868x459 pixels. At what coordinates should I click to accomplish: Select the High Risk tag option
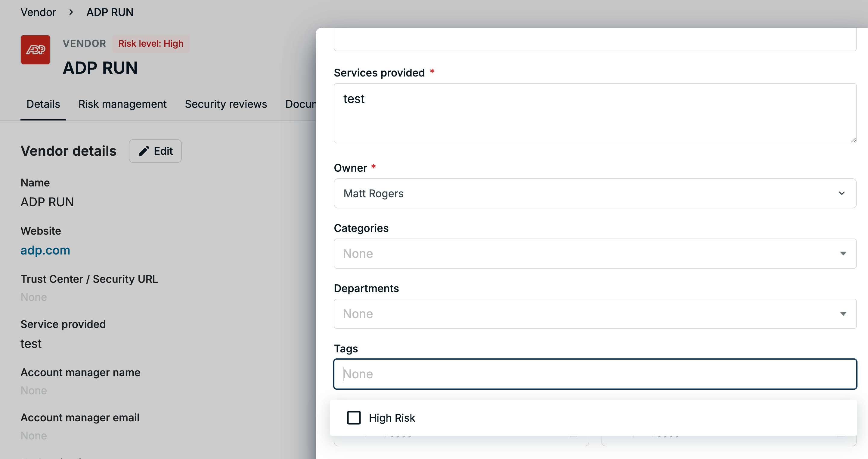[594, 417]
